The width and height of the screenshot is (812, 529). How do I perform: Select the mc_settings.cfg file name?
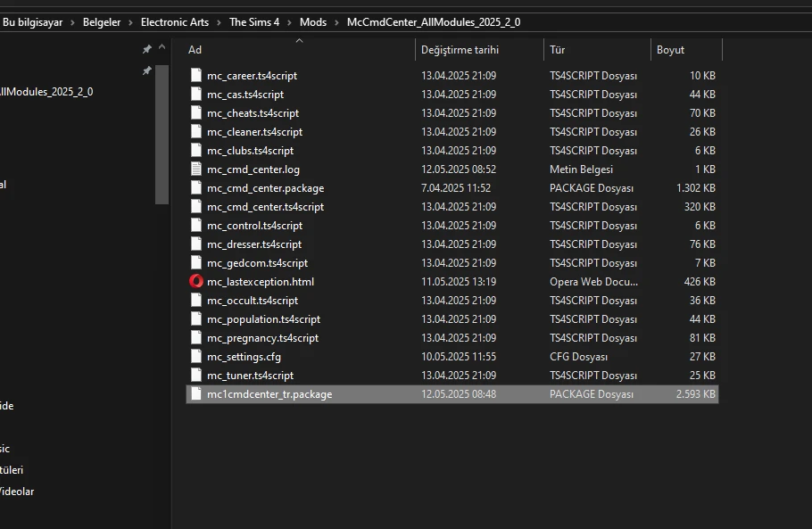(x=244, y=357)
